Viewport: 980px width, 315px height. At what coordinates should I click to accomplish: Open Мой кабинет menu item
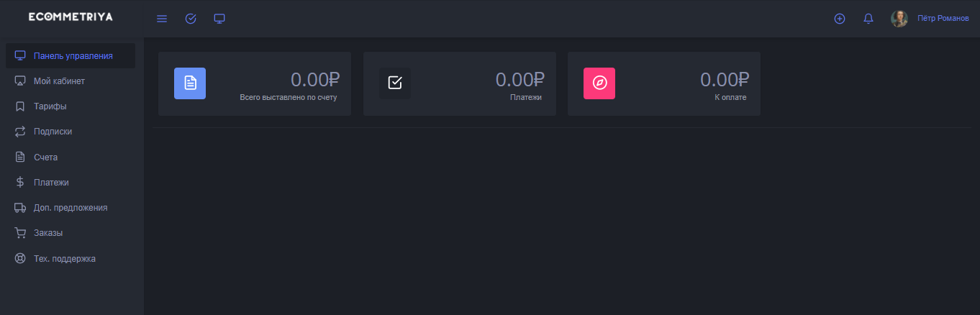pyautogui.click(x=59, y=81)
